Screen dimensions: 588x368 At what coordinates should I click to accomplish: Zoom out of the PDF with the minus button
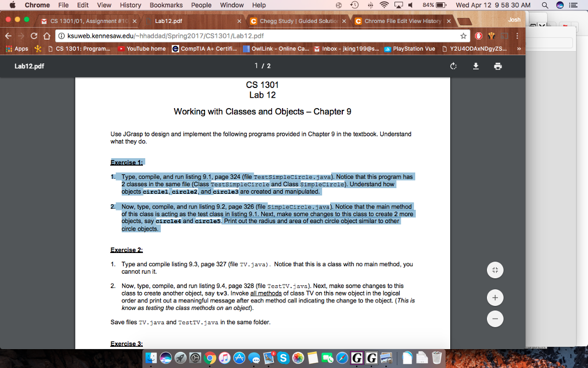tap(494, 319)
